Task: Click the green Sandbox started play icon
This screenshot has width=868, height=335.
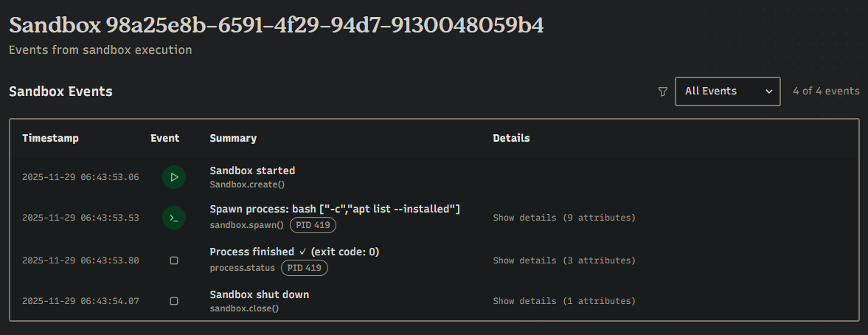Action: (x=174, y=177)
